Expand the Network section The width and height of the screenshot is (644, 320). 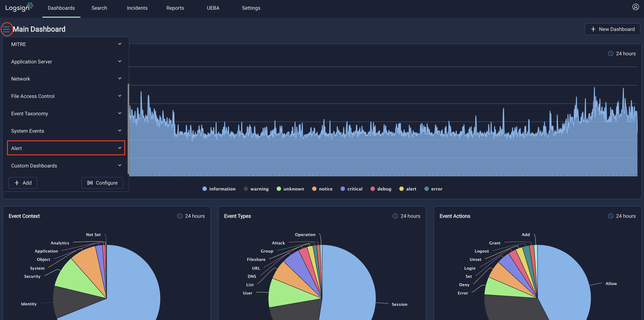66,79
